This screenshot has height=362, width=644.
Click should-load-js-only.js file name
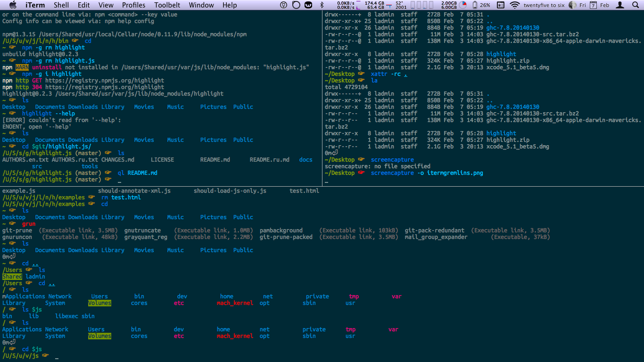(x=230, y=191)
